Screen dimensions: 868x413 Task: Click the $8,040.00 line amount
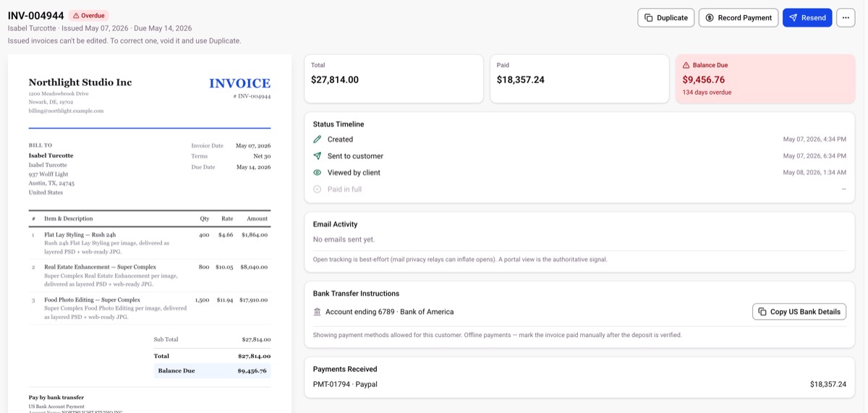pyautogui.click(x=254, y=267)
